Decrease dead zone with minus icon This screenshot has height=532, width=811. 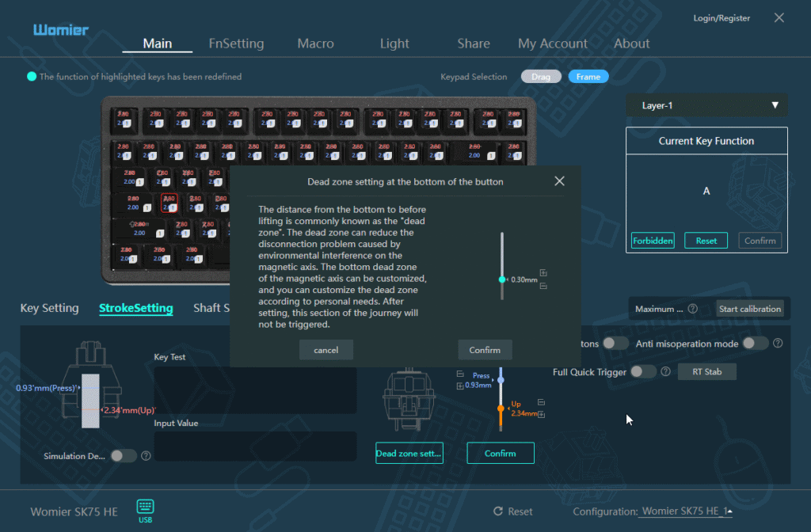[x=543, y=286]
